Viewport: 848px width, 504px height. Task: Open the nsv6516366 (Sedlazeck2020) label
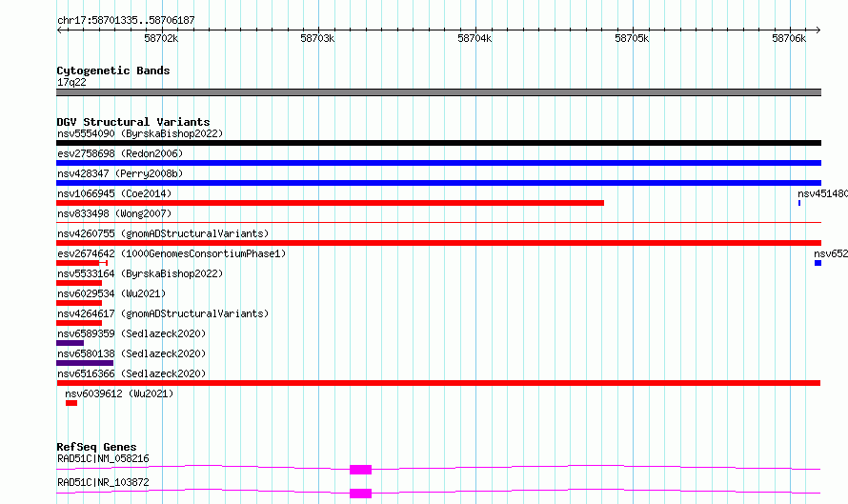[131, 373]
